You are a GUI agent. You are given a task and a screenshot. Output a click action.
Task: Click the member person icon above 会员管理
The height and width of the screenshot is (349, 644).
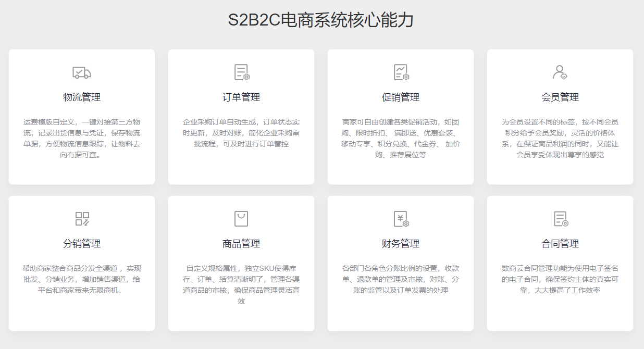point(560,72)
